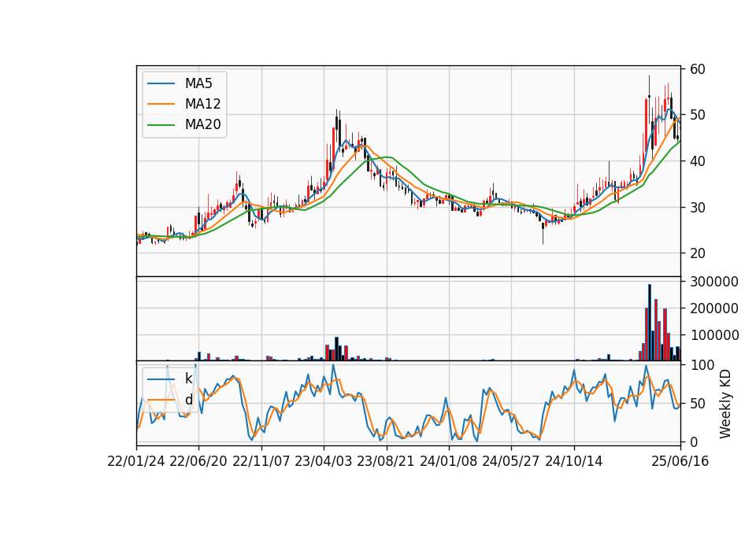
Task: Click the date label 24/10/14
Action: point(574,461)
